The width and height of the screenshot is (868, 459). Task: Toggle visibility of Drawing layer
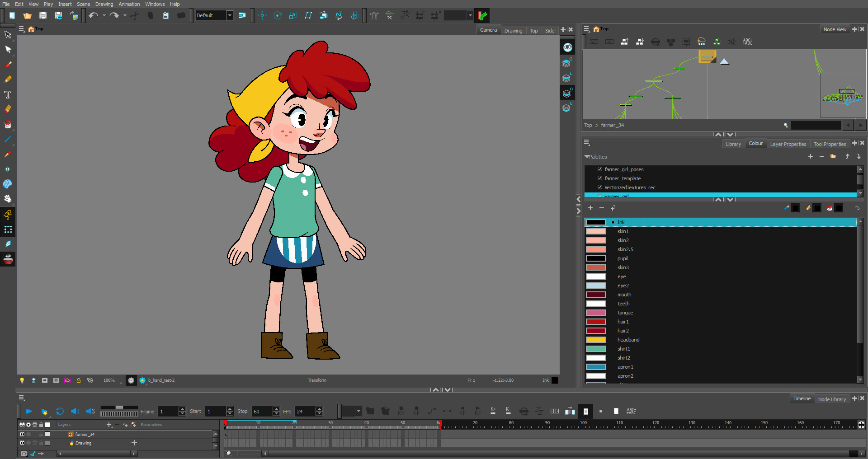coord(22,443)
